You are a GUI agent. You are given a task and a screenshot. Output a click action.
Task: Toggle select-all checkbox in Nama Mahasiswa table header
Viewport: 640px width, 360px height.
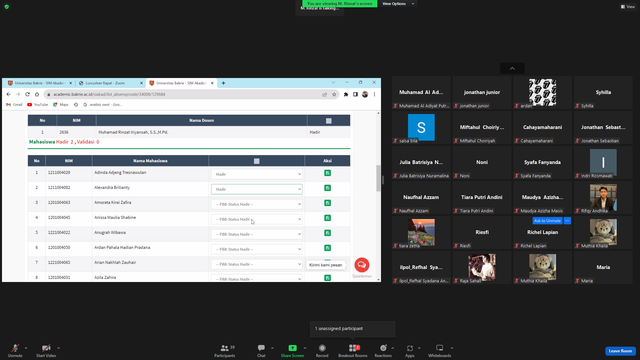pyautogui.click(x=256, y=161)
